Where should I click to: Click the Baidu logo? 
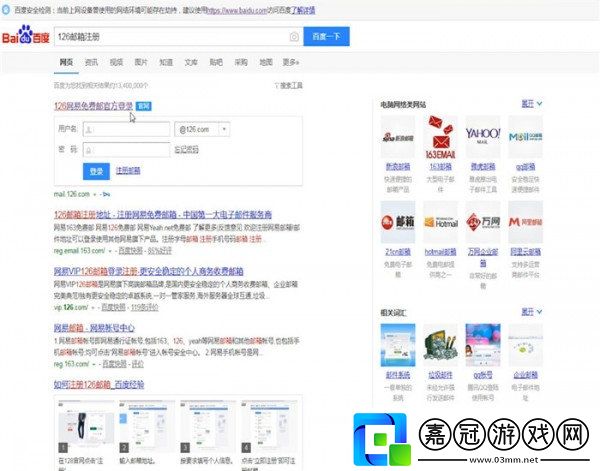pyautogui.click(x=26, y=35)
